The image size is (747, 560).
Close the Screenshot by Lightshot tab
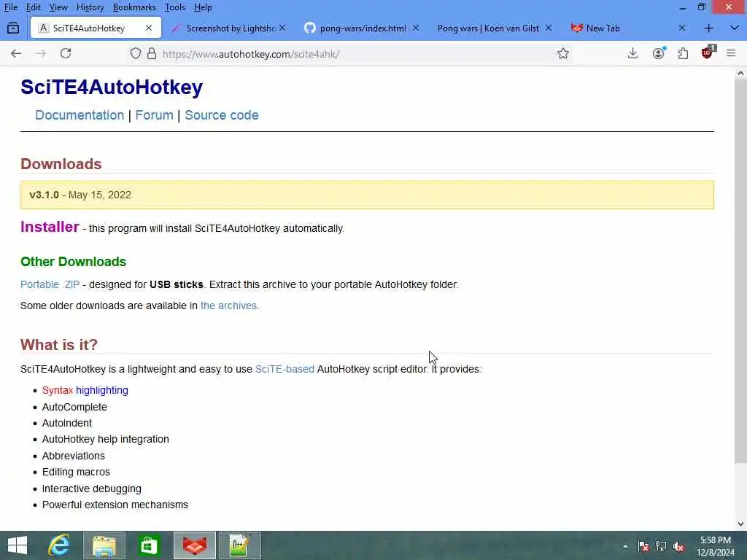point(282,28)
